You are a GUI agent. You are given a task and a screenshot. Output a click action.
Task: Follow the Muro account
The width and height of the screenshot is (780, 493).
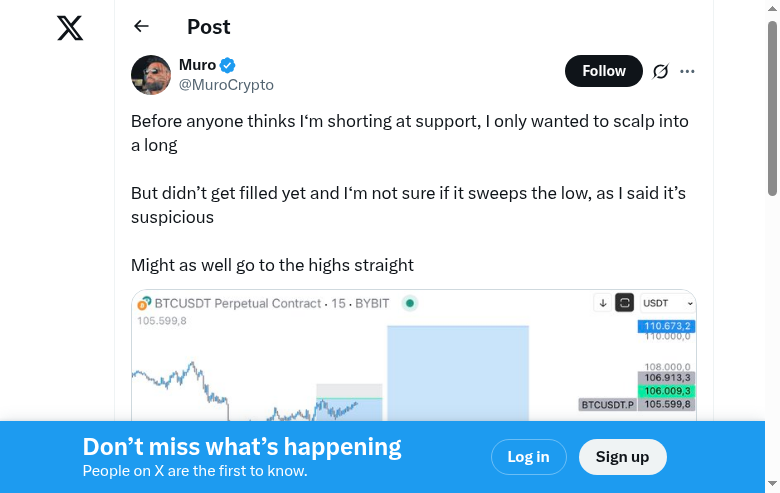tap(604, 71)
